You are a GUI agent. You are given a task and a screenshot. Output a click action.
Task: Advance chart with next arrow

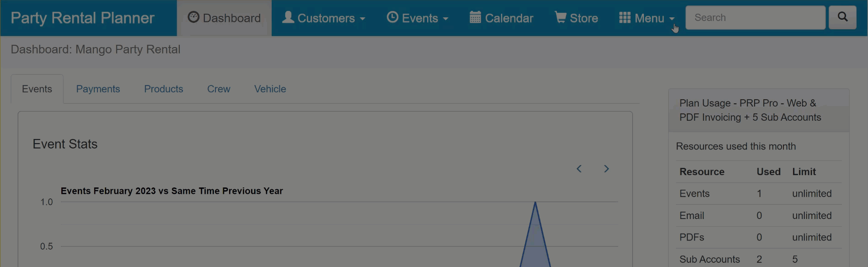[606, 169]
